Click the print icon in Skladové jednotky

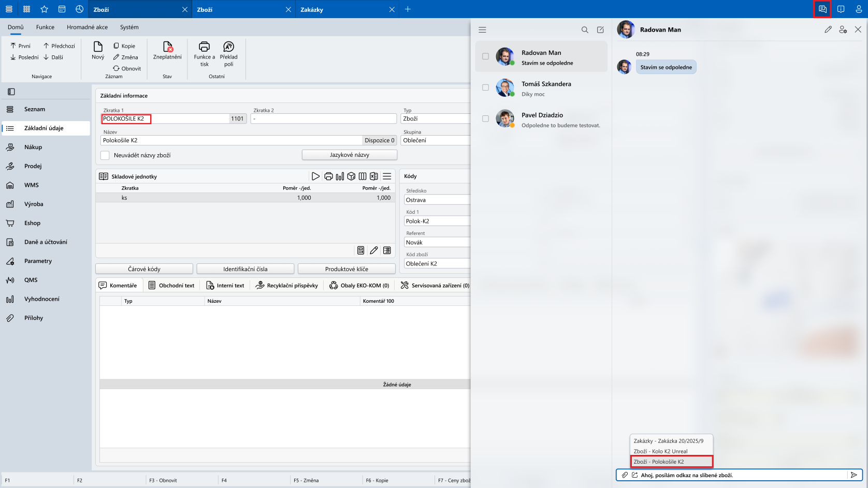328,176
